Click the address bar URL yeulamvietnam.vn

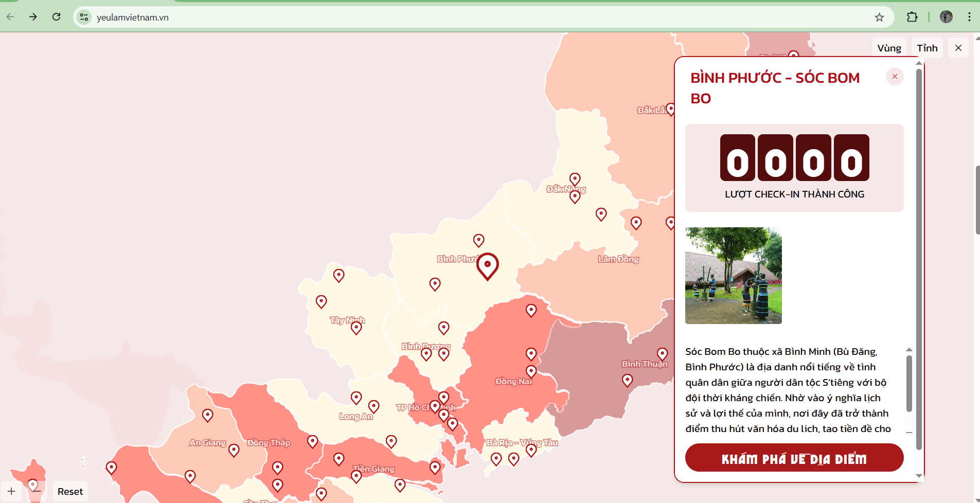(x=133, y=17)
